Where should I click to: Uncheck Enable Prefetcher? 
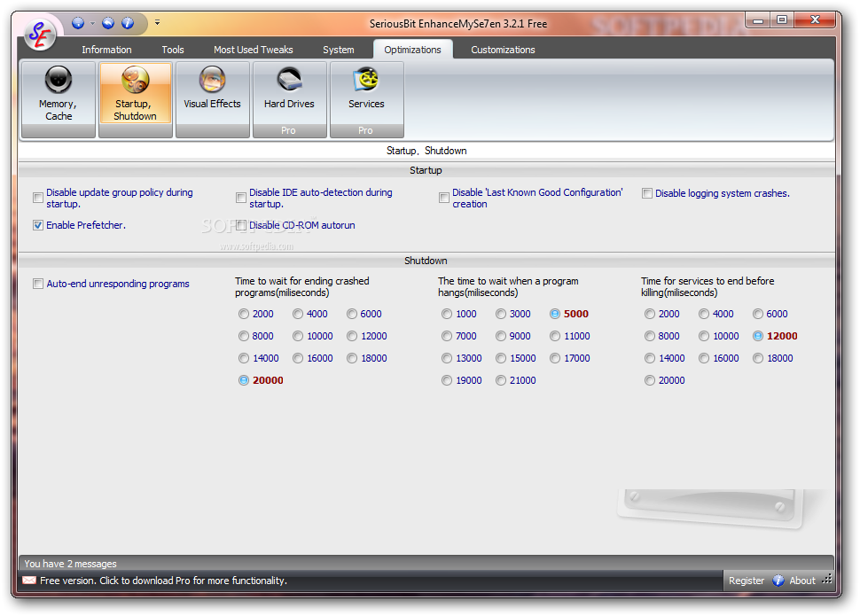38,225
